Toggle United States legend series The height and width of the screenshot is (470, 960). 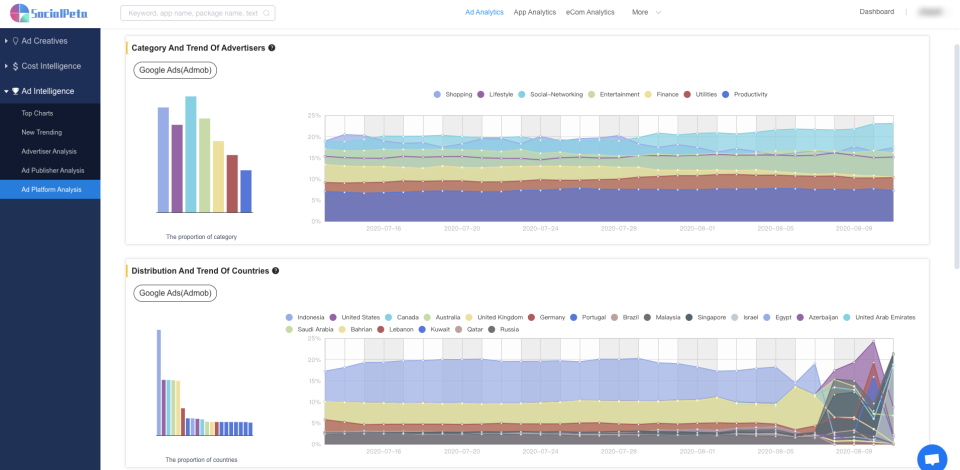coord(354,317)
